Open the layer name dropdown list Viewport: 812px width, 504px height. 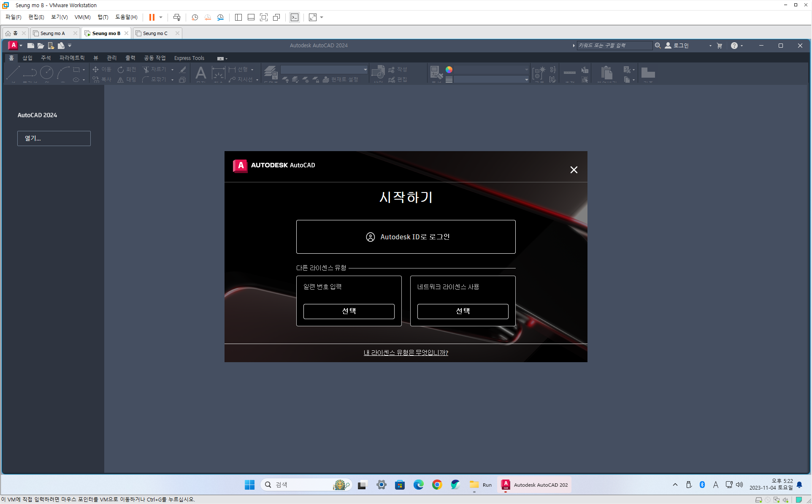[365, 70]
